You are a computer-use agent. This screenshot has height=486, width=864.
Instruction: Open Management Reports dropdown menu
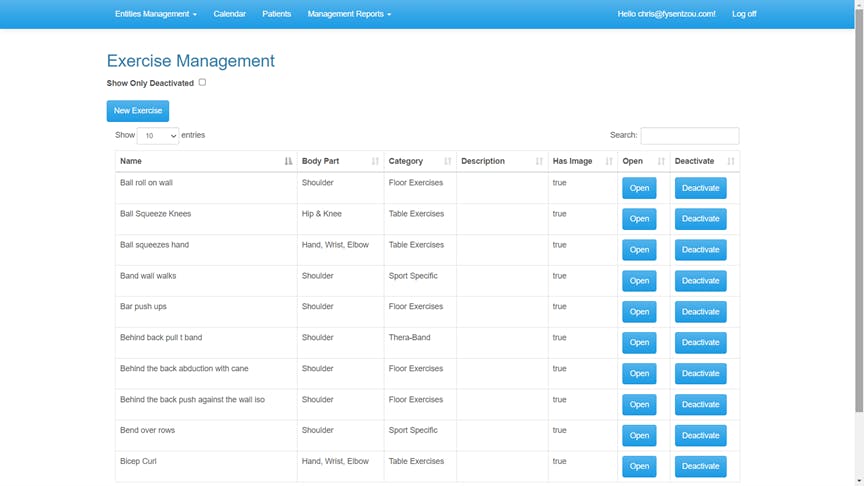349,14
